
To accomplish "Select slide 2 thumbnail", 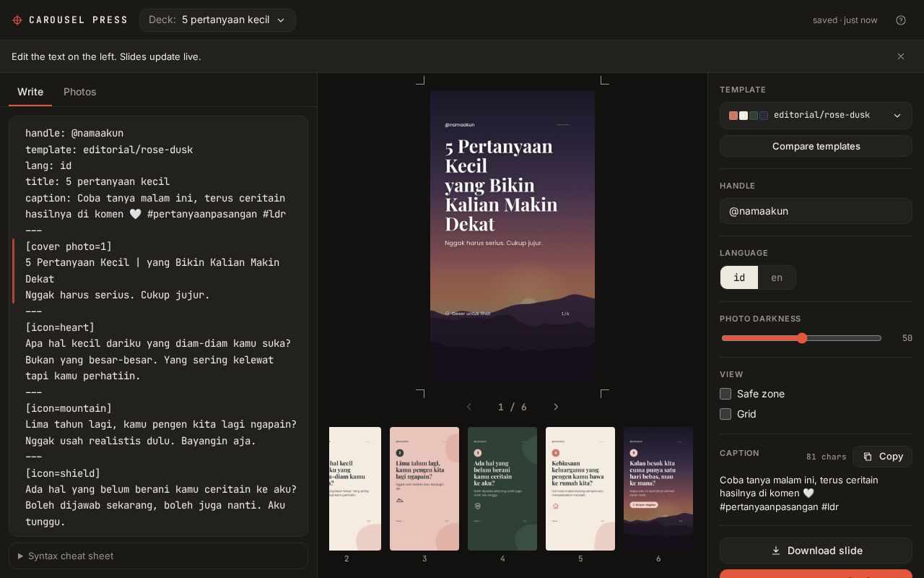I will (355, 488).
